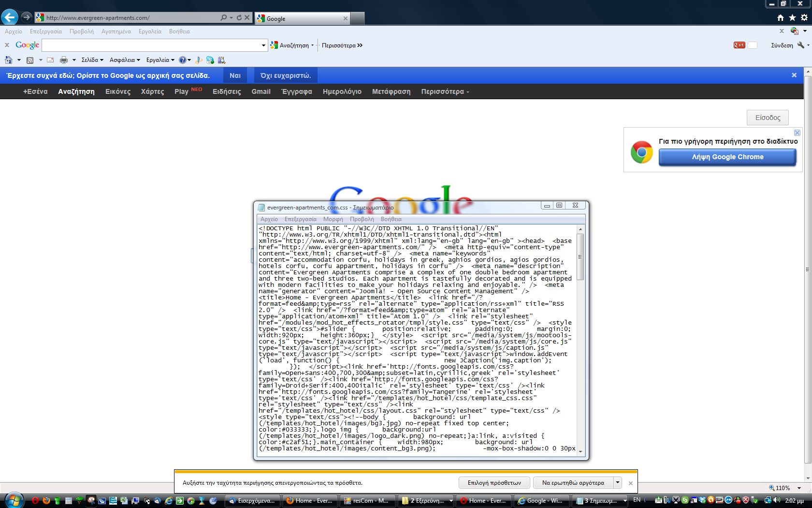Click the blue Help question mark icon
Viewport: 812px width, 508px height.
tap(182, 60)
